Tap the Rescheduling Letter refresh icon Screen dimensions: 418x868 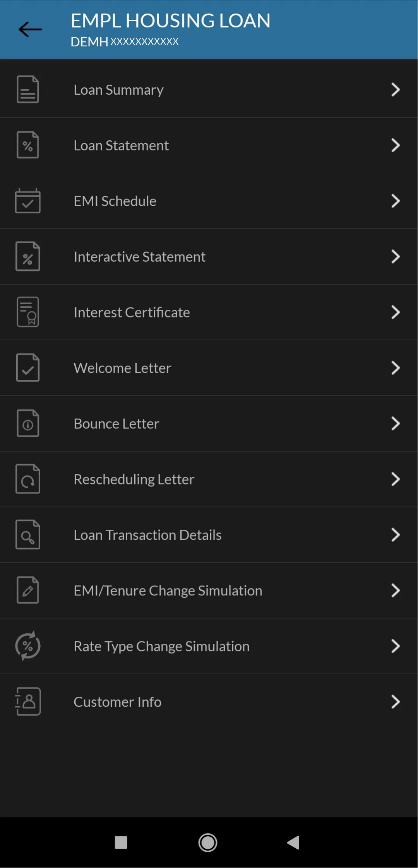click(28, 479)
